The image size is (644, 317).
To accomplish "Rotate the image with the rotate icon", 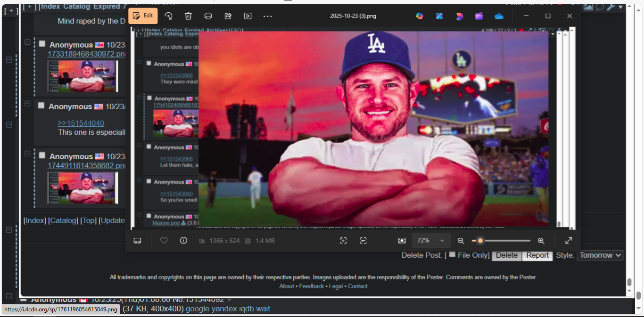I will click(x=168, y=16).
